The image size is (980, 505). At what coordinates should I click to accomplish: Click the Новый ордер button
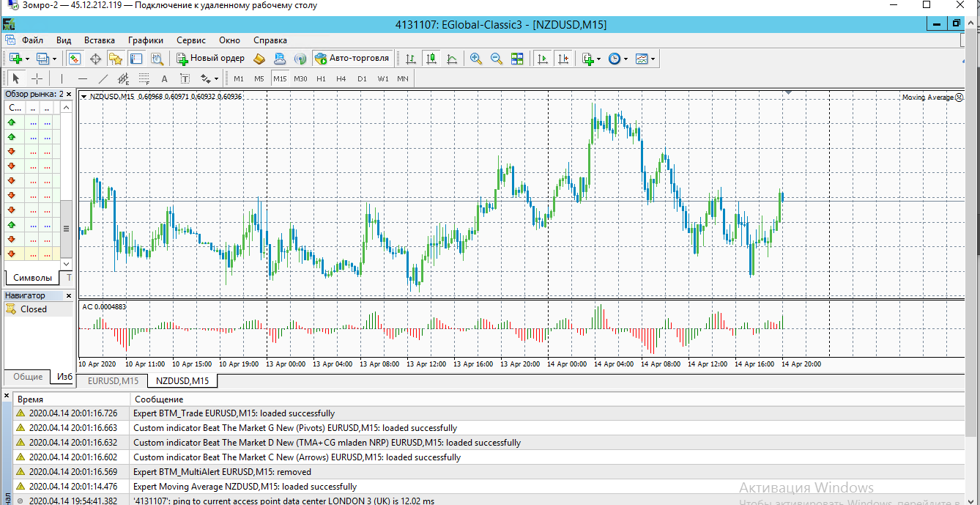pyautogui.click(x=210, y=59)
